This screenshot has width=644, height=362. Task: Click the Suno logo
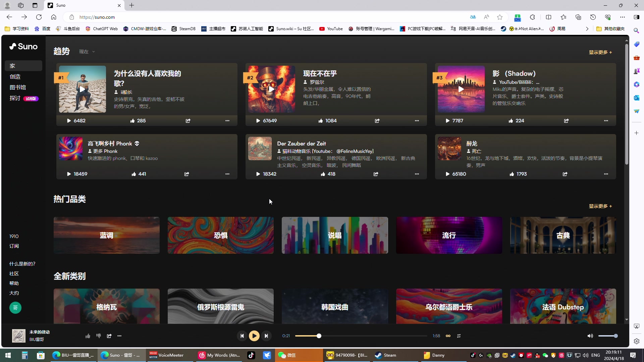coord(23,47)
